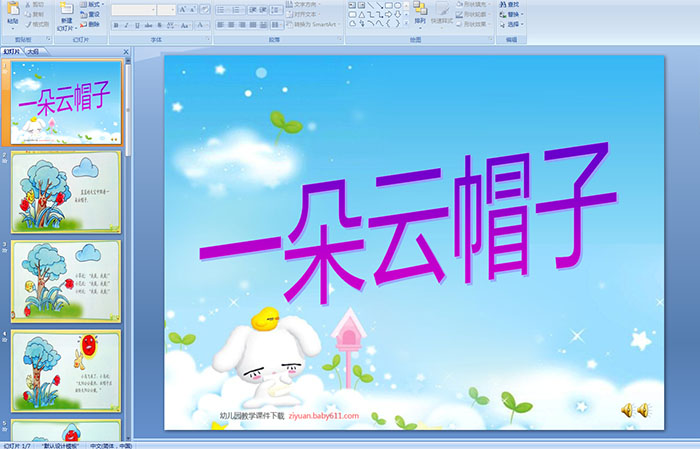Image resolution: width=700 pixels, height=449 pixels.
Task: Click the Cut (剪切) scissors button
Action: click(x=35, y=4)
